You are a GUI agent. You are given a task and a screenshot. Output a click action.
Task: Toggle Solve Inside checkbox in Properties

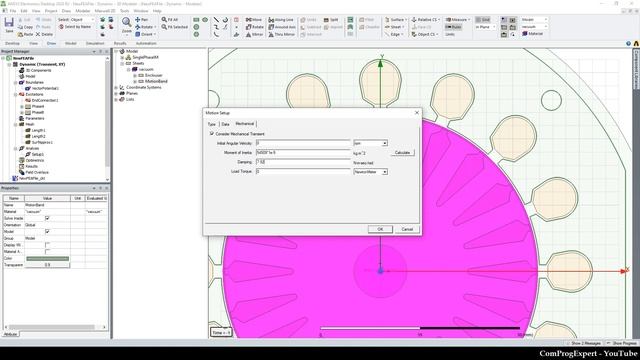(47, 218)
